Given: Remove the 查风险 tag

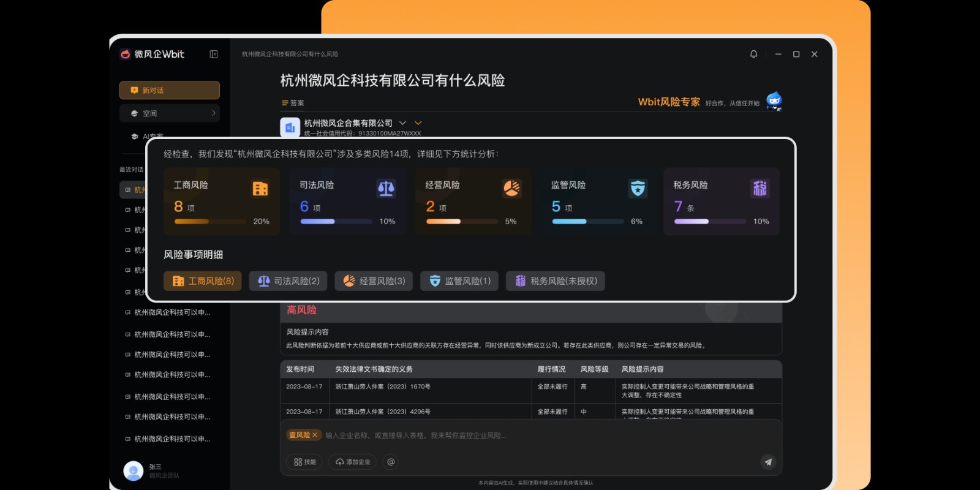Looking at the screenshot, I should tap(315, 435).
